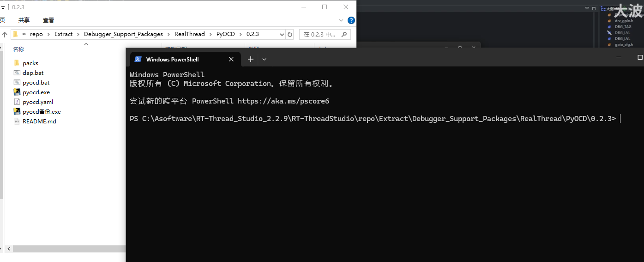Navigate to the repo breadcrumb
The image size is (644, 262).
pyautogui.click(x=36, y=34)
